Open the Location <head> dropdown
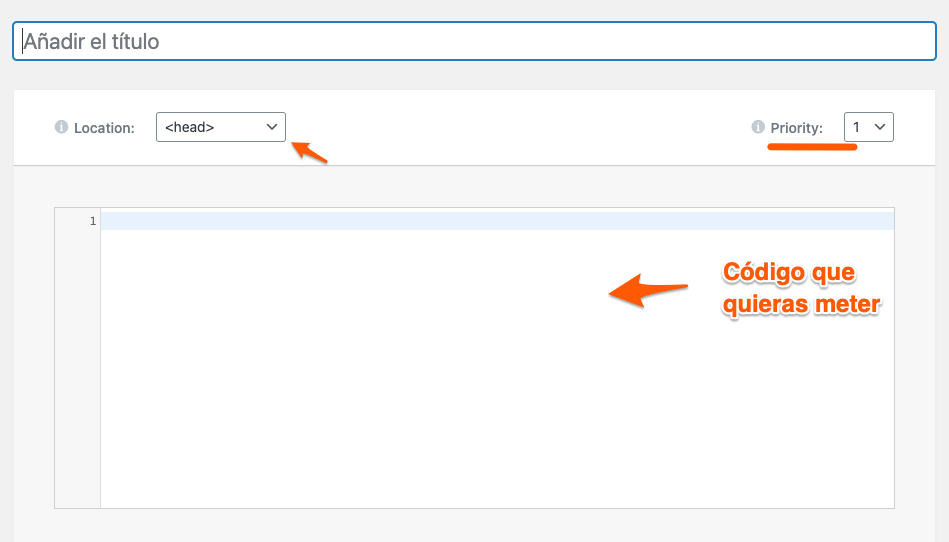 click(x=221, y=127)
